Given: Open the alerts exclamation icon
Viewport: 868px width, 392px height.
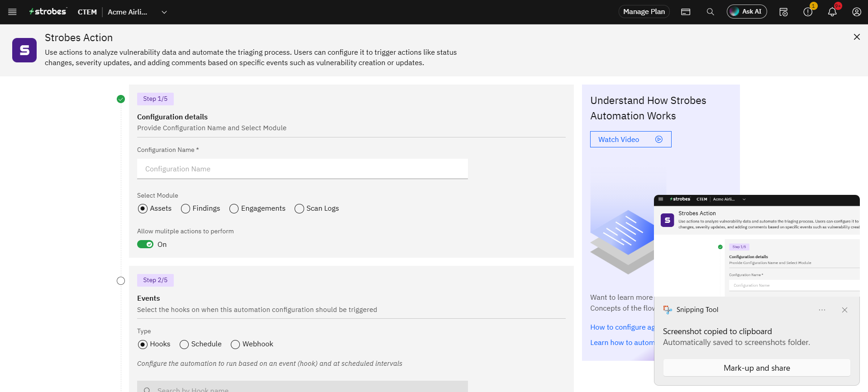Looking at the screenshot, I should tap(808, 12).
